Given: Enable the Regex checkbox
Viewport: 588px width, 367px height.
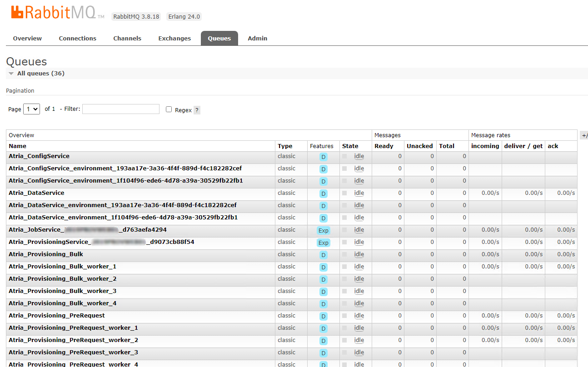Looking at the screenshot, I should (169, 109).
